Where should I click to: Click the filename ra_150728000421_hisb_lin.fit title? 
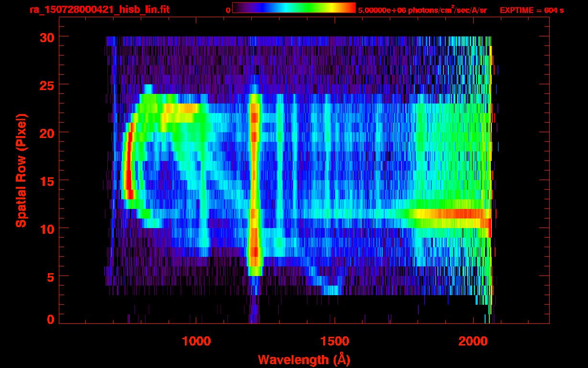click(99, 10)
